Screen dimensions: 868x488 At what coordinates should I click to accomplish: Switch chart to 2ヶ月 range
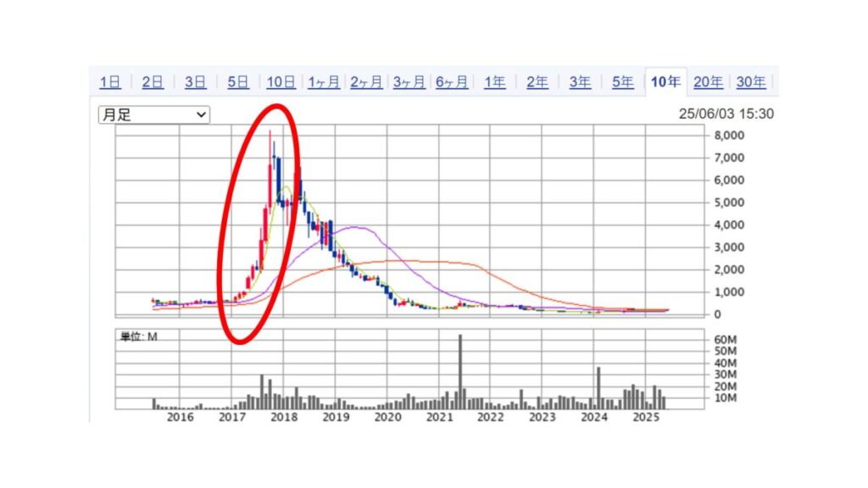pos(366,82)
